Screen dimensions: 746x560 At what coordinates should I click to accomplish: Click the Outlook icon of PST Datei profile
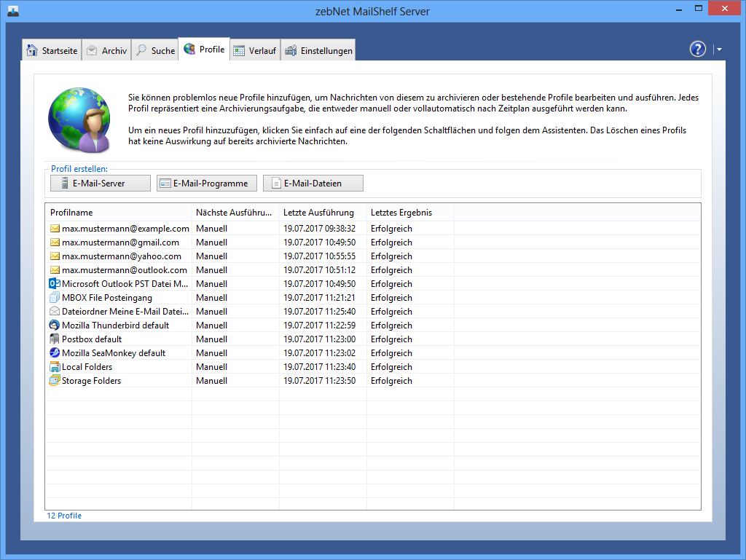click(x=55, y=284)
